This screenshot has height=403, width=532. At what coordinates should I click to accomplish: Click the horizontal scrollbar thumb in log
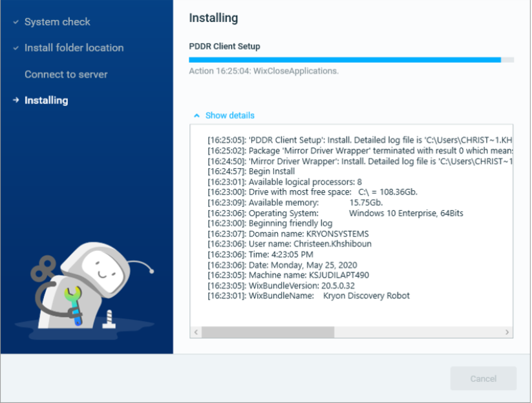click(x=268, y=332)
